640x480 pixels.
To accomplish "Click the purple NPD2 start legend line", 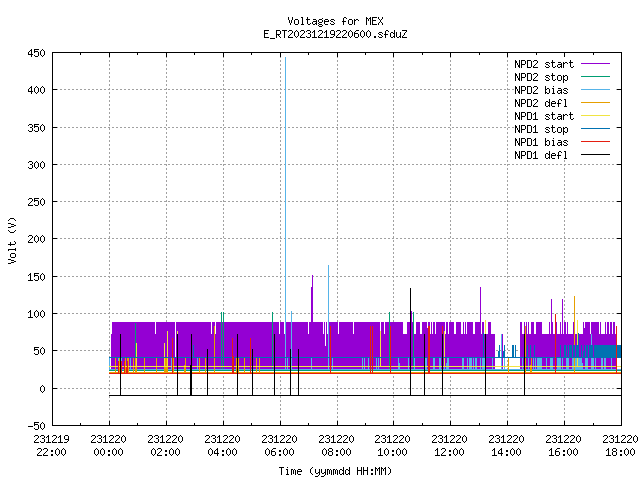I will (x=595, y=64).
